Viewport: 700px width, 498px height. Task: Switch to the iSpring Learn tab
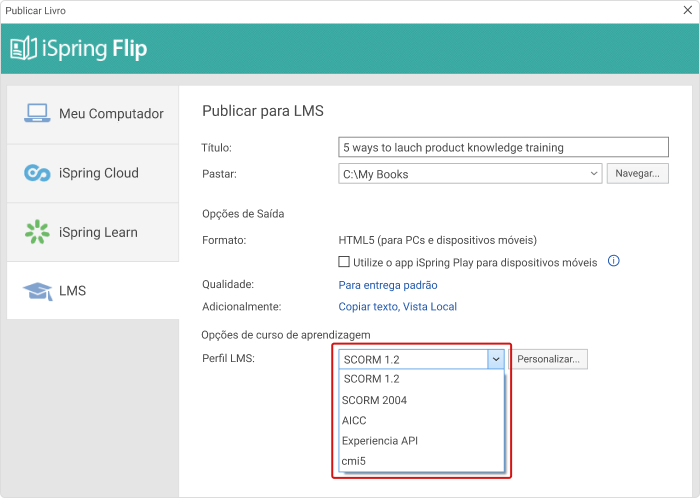point(93,232)
